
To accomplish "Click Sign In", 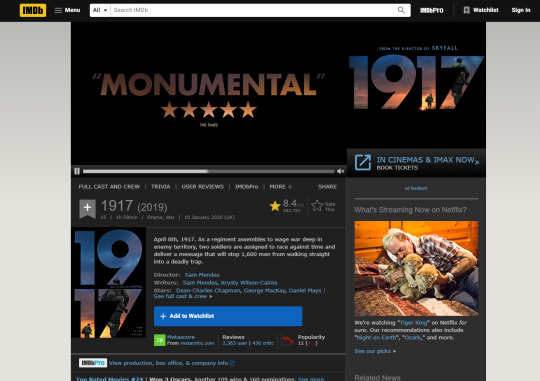I will click(521, 10).
